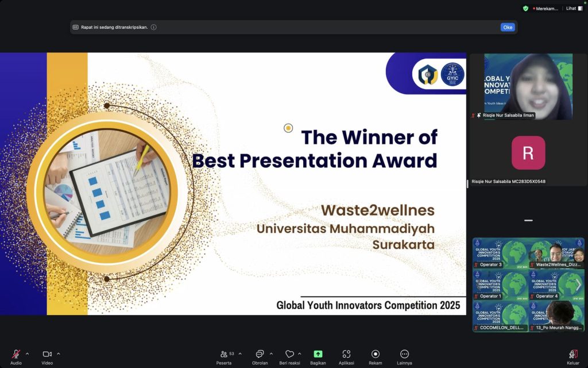The width and height of the screenshot is (588, 368).
Task: Expand the Video options caret
Action: 59,354
